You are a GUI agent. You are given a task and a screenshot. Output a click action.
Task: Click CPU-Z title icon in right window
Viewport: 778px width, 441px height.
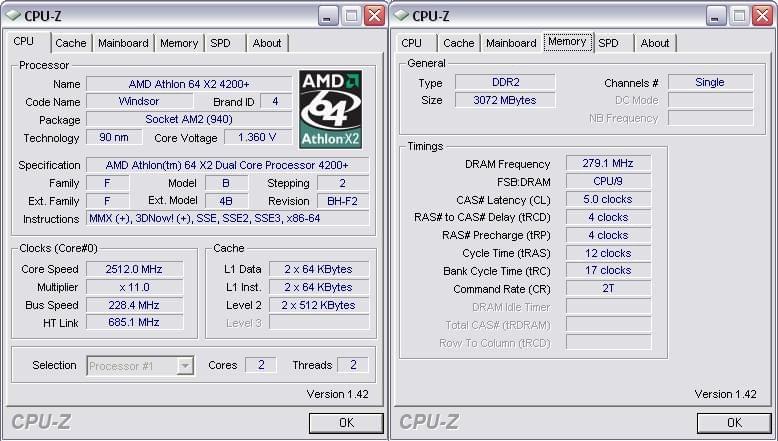point(400,15)
